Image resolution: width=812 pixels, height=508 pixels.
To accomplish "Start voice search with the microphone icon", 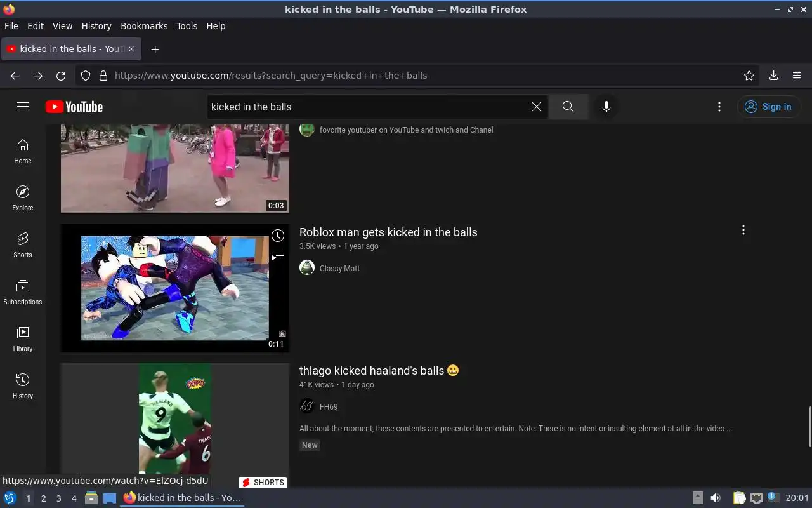I will pos(606,107).
